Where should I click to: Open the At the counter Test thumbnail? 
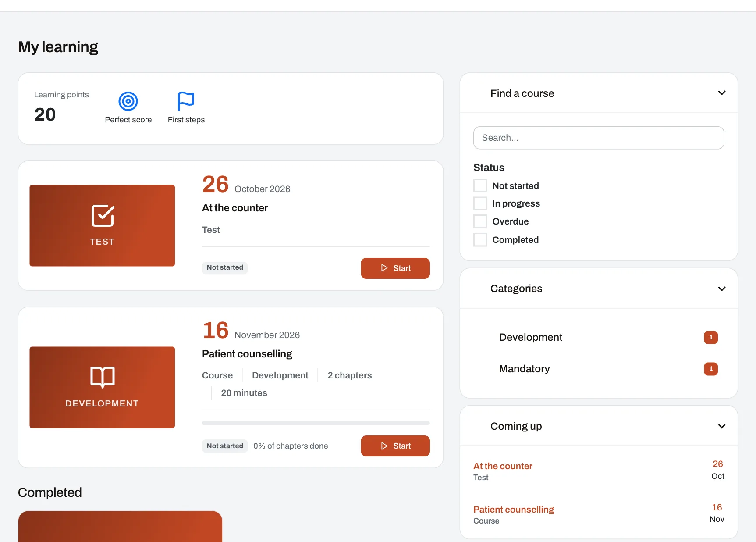pyautogui.click(x=102, y=225)
